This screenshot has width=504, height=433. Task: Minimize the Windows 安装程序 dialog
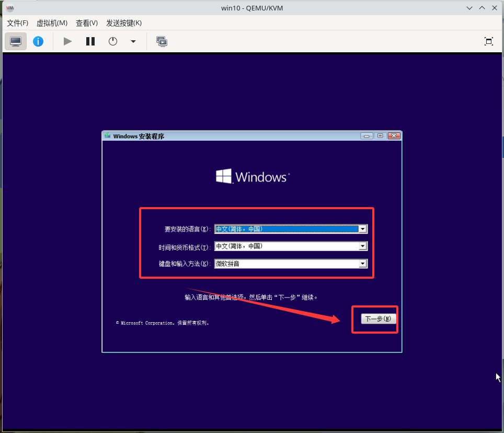pyautogui.click(x=366, y=136)
